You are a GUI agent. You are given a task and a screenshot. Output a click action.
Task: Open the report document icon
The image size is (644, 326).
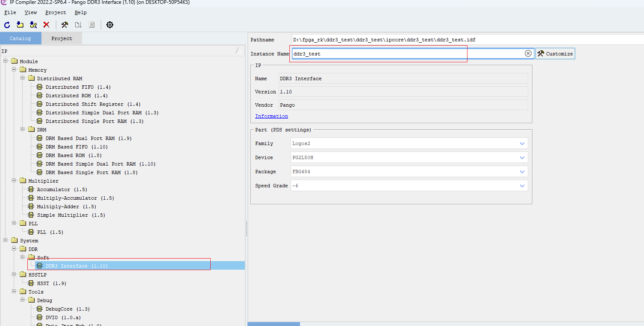(91, 24)
